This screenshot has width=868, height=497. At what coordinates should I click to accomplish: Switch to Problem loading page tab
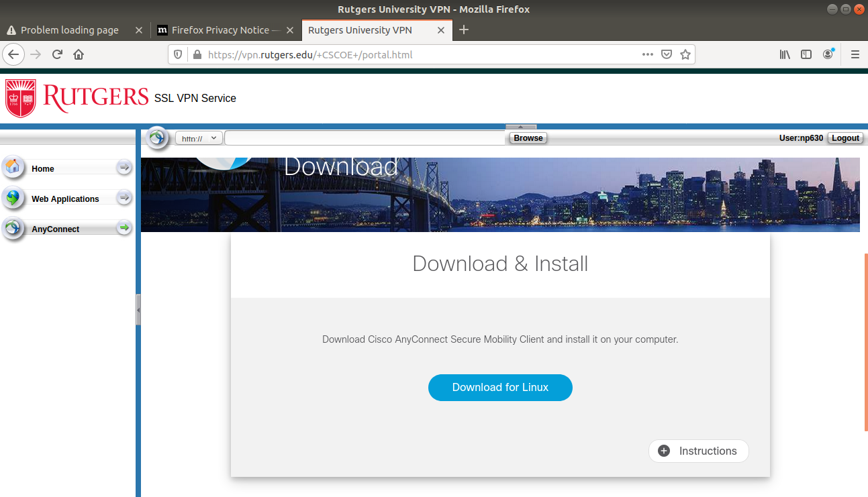75,30
